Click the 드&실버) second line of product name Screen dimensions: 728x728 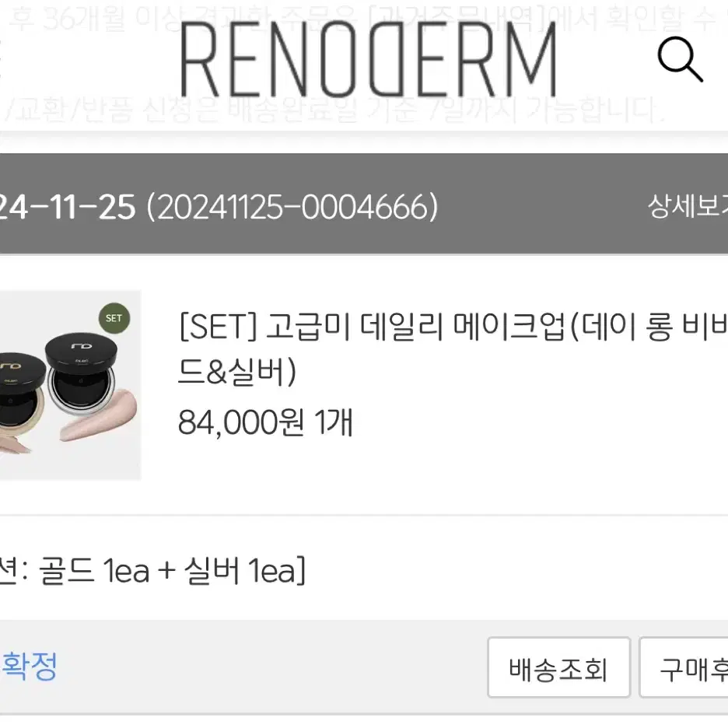coord(236,372)
